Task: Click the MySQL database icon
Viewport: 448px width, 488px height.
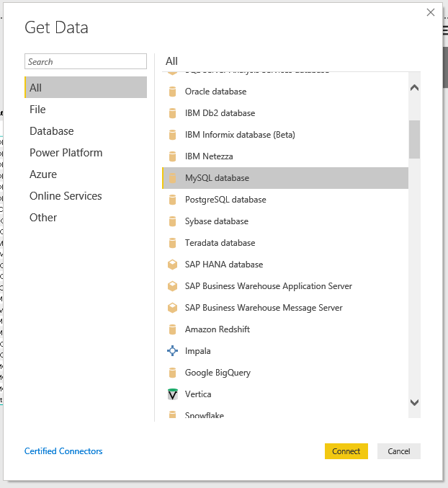Action: [172, 178]
